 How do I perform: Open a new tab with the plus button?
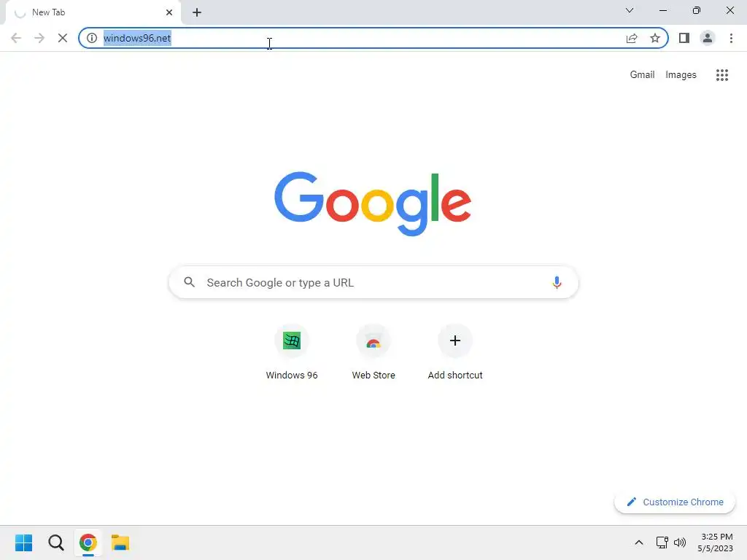197,12
